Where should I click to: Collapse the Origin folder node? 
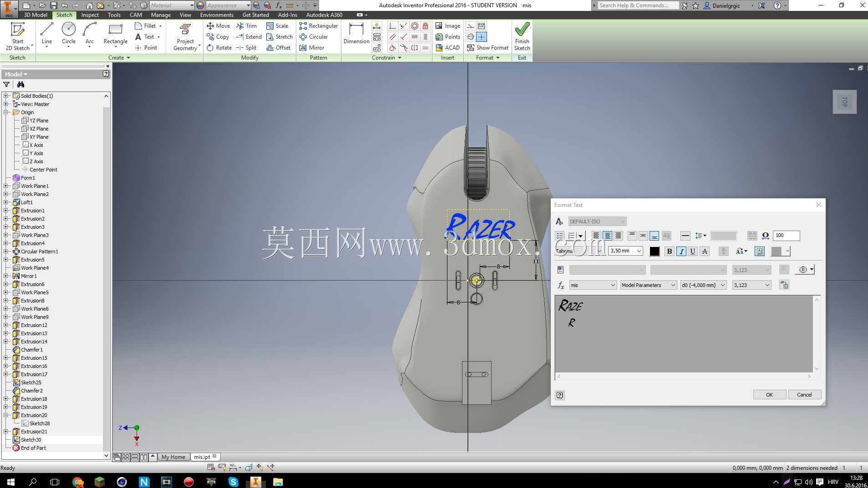click(x=6, y=112)
